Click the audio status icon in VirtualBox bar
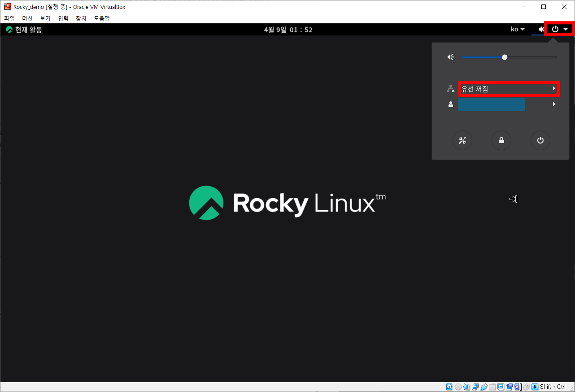Image resolution: width=575 pixels, height=392 pixels. tap(467, 387)
